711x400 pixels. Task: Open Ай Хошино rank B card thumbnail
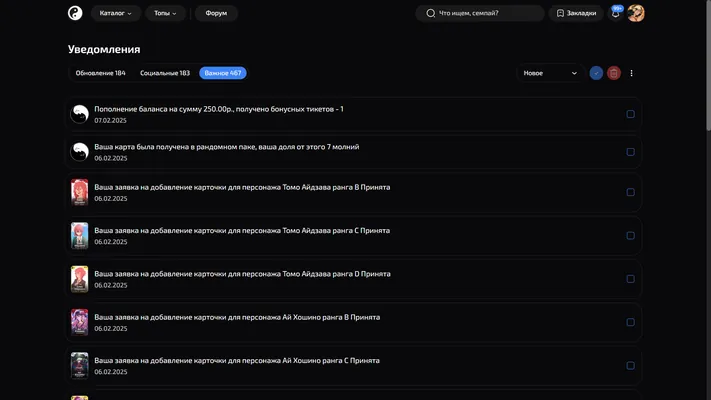pos(79,322)
